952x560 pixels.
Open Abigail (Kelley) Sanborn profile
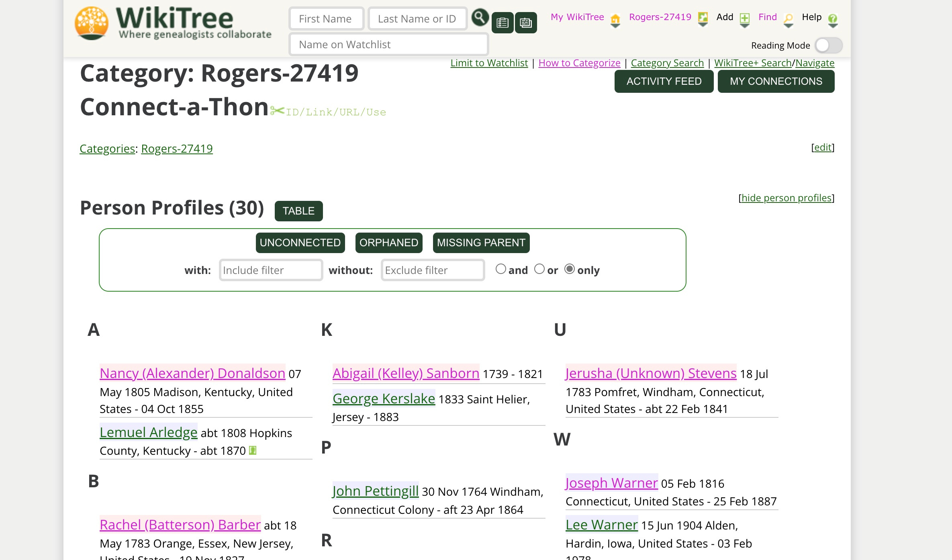click(406, 373)
